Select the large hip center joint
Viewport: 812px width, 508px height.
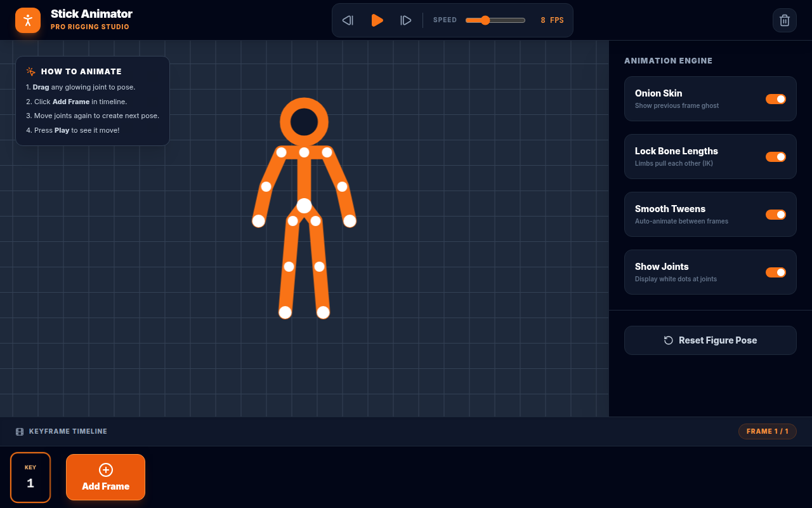pyautogui.click(x=304, y=206)
